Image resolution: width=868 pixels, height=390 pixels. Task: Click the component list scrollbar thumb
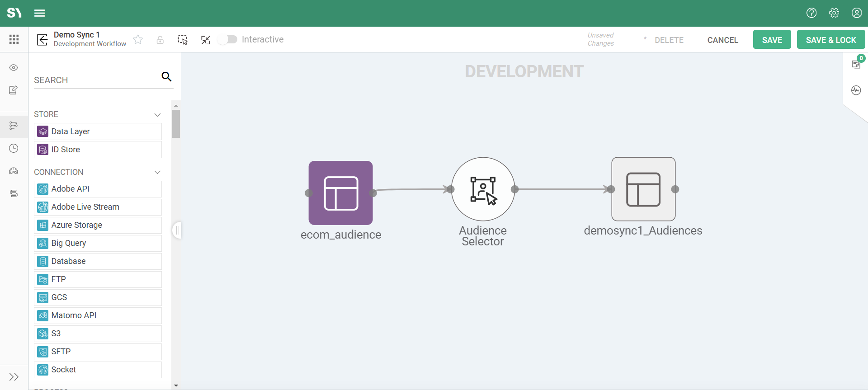point(176,123)
